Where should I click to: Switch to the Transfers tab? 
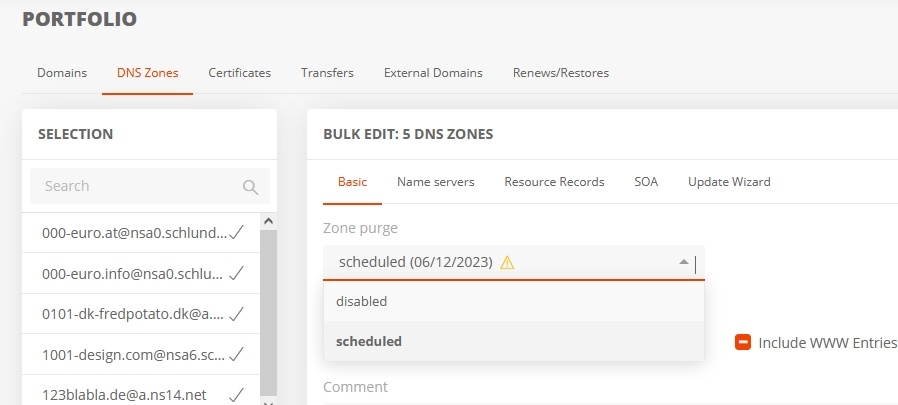coord(327,73)
